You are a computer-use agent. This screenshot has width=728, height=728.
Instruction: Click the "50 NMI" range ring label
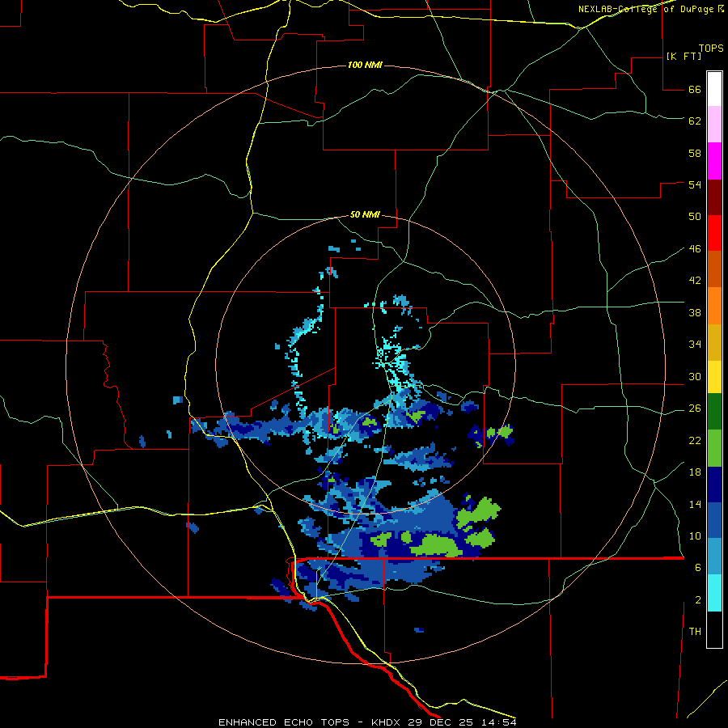[x=365, y=214]
